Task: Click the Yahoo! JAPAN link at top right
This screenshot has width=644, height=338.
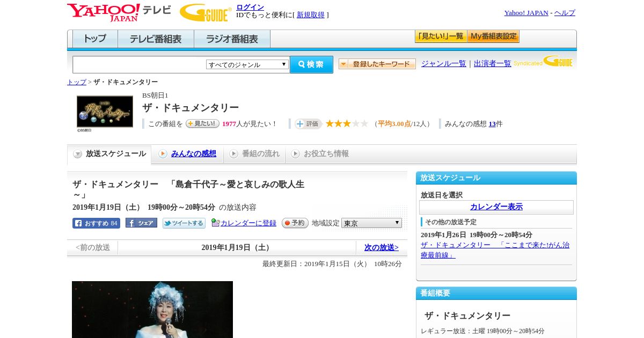Action: tap(526, 13)
